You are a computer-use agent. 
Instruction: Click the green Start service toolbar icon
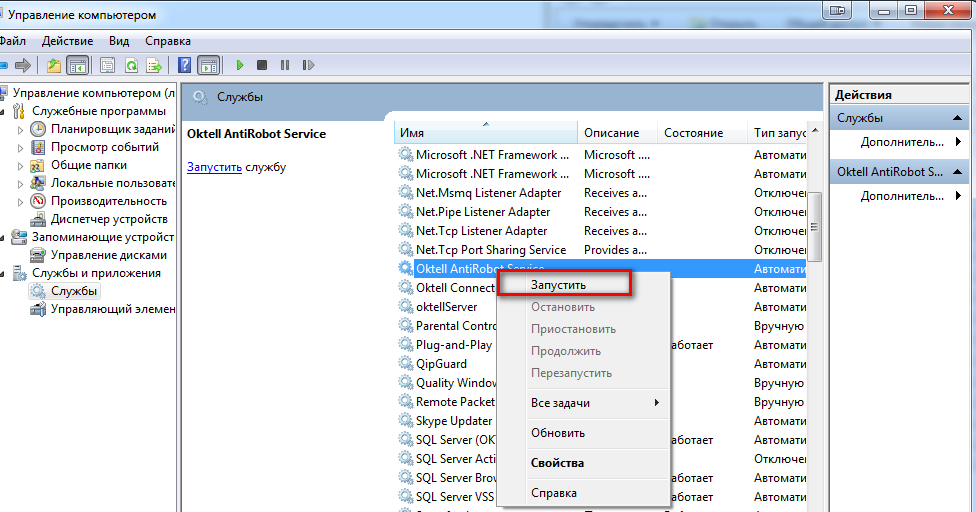240,65
